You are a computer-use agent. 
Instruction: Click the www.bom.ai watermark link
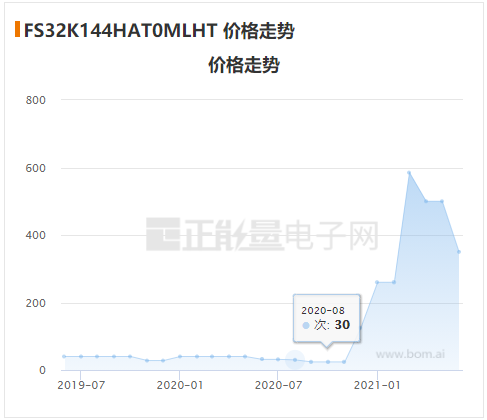coord(410,354)
